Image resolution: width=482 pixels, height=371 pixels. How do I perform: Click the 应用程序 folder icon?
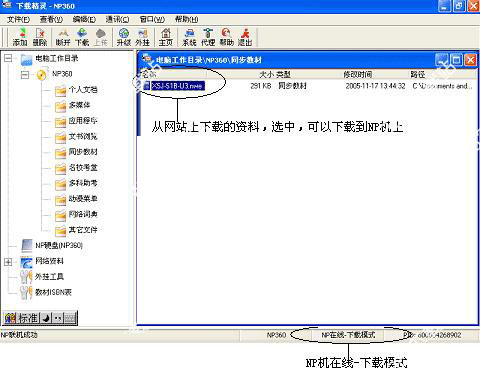click(60, 121)
